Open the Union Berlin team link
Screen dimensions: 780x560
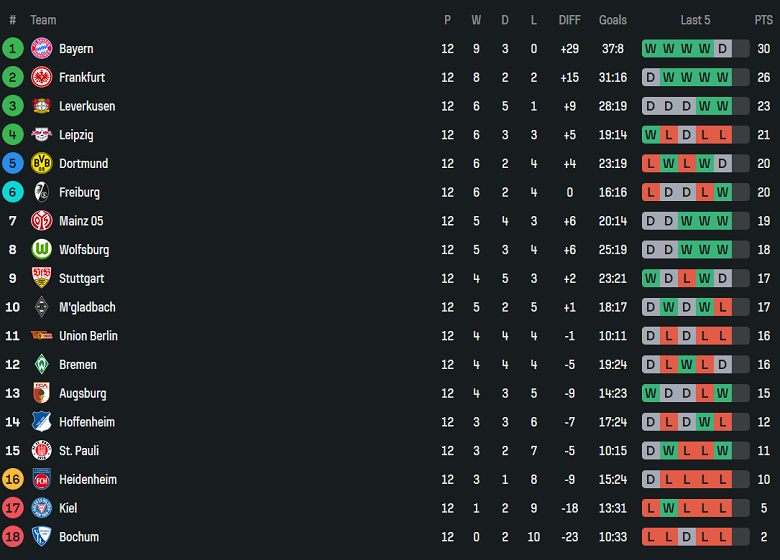89,336
